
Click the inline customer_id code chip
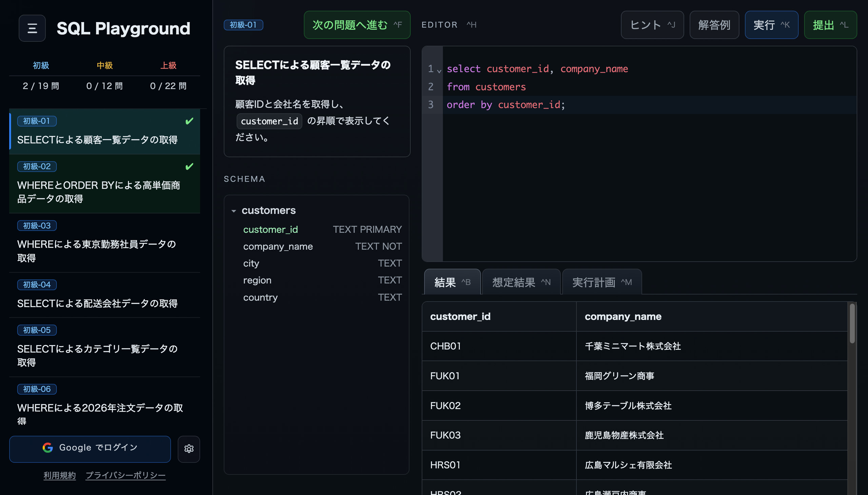pyautogui.click(x=269, y=121)
